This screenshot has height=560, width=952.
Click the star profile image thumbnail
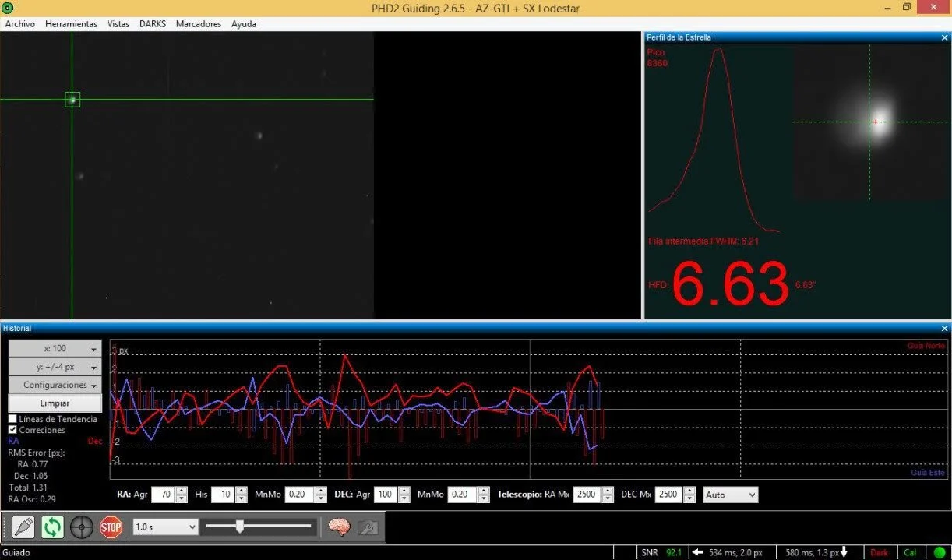point(870,122)
